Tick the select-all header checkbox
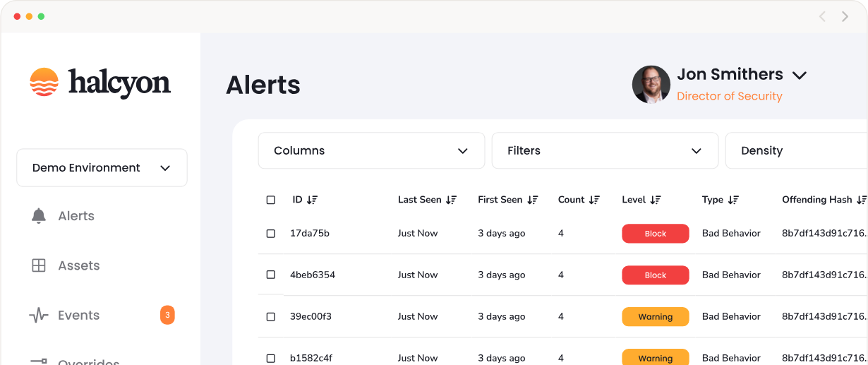The width and height of the screenshot is (868, 365). point(271,200)
